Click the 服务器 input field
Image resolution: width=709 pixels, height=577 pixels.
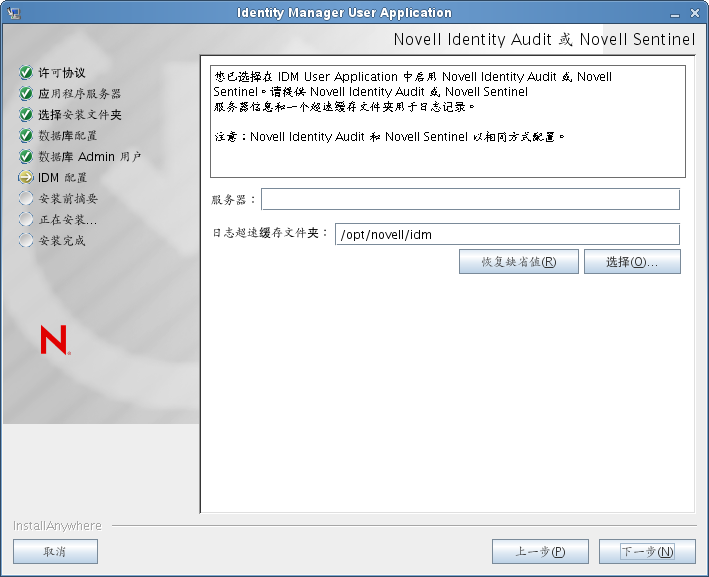[x=470, y=199]
